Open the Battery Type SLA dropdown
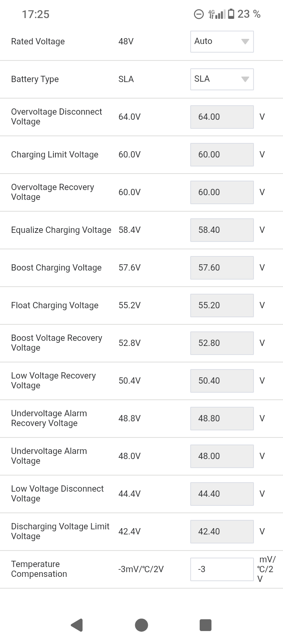The width and height of the screenshot is (283, 644). coord(222,79)
